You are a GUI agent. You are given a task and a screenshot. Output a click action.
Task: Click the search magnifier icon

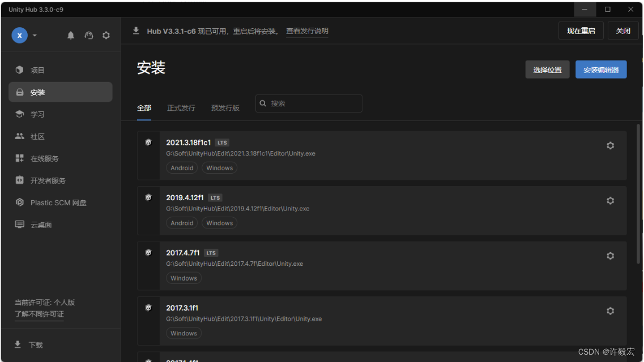click(263, 104)
